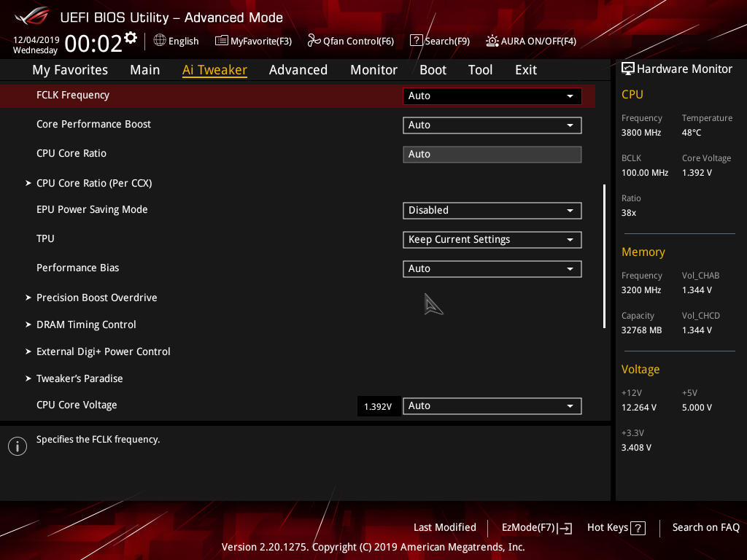The height and width of the screenshot is (560, 747).
Task: Open the FCLK Frequency dropdown
Action: [x=492, y=96]
